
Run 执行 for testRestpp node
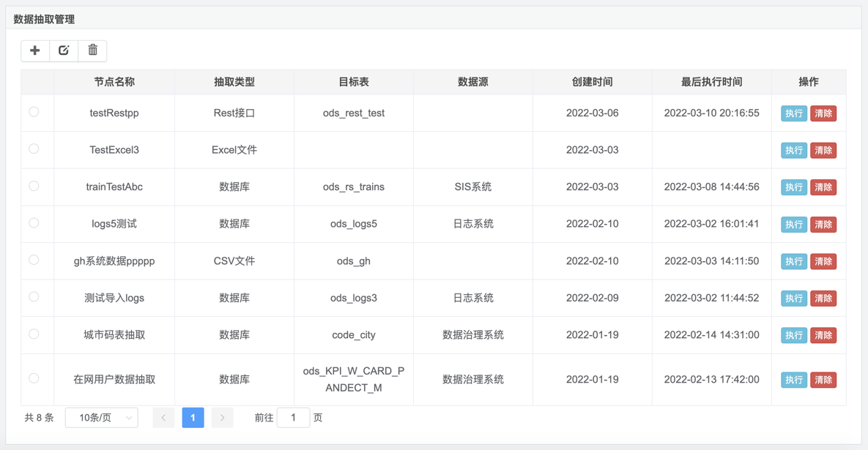point(793,113)
